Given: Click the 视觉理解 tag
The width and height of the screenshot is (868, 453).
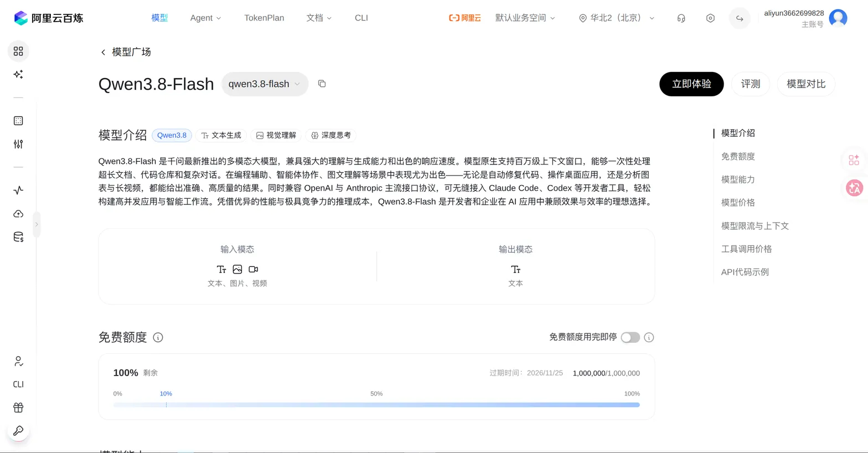Looking at the screenshot, I should pos(276,135).
